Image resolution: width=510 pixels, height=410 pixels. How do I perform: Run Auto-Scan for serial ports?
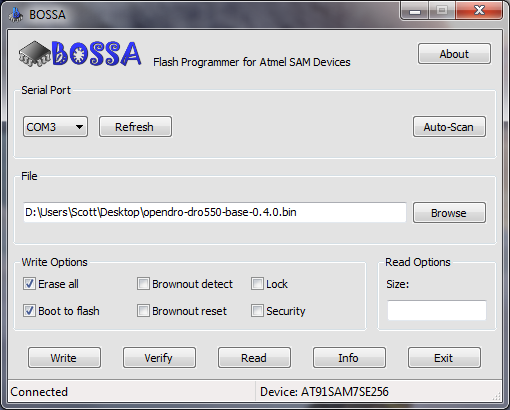point(449,127)
